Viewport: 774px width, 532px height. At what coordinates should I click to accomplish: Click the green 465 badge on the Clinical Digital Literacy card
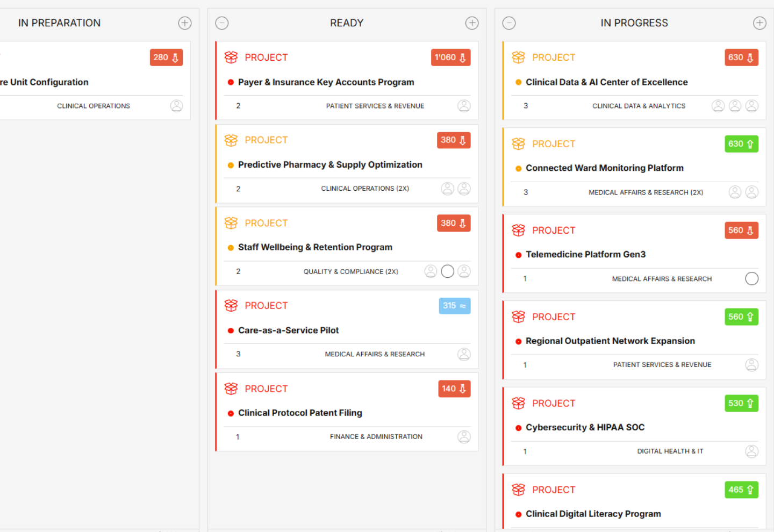[741, 490]
